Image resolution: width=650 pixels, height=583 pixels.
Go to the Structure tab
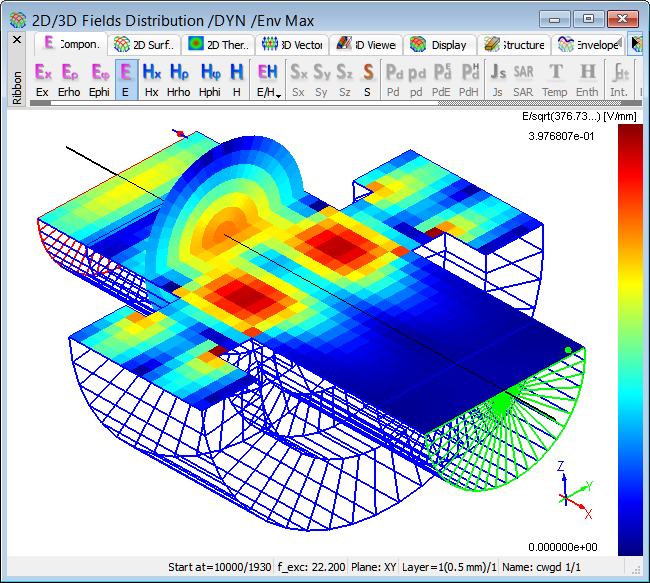(x=514, y=44)
